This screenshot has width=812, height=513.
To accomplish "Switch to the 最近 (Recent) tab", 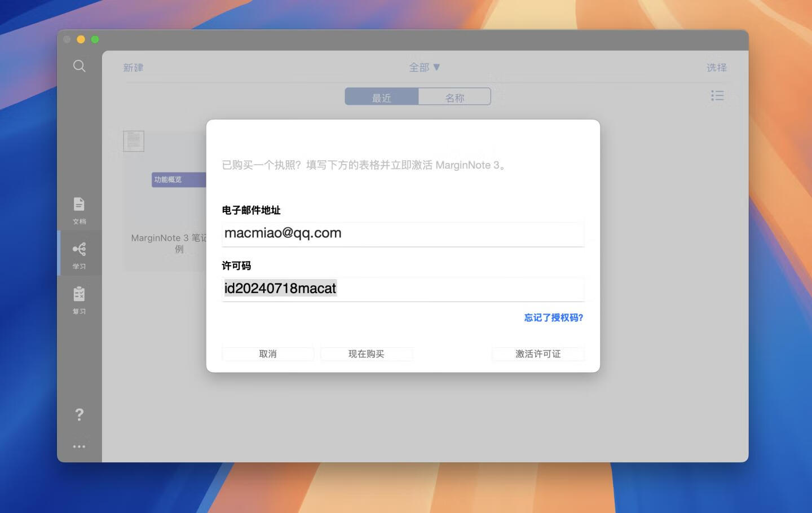I will (x=381, y=96).
